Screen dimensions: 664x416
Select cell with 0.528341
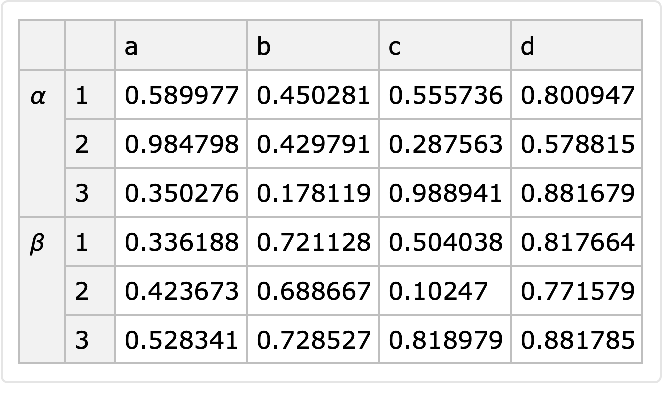pos(181,340)
